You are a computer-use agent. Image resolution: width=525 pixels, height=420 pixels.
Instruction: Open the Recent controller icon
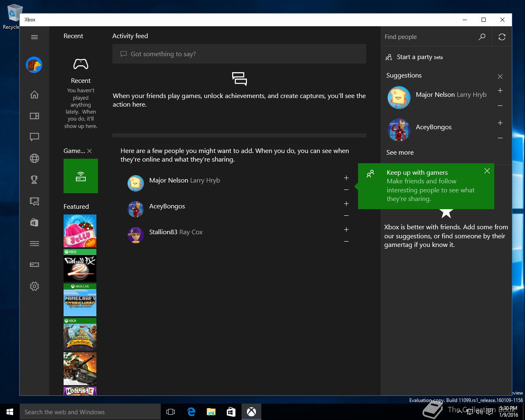click(x=81, y=64)
